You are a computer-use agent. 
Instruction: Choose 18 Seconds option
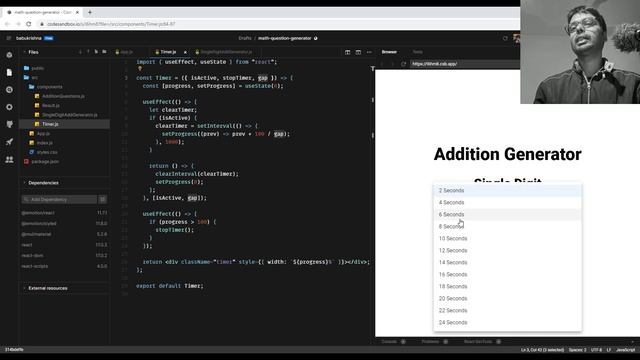tap(507, 287)
